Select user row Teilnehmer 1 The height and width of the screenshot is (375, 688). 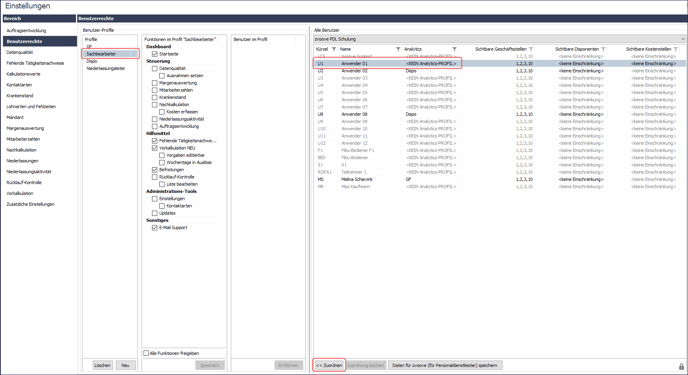tap(499, 172)
